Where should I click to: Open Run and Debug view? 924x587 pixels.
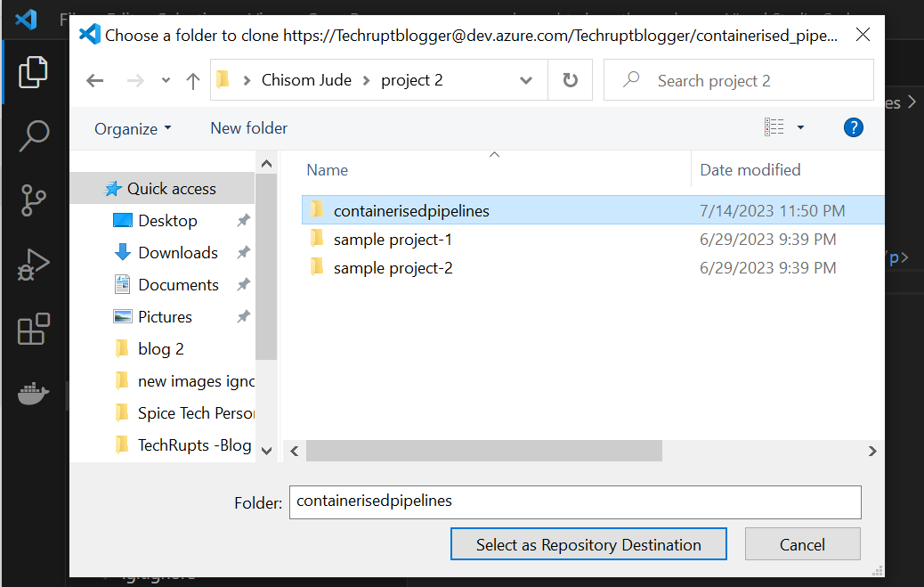click(33, 265)
